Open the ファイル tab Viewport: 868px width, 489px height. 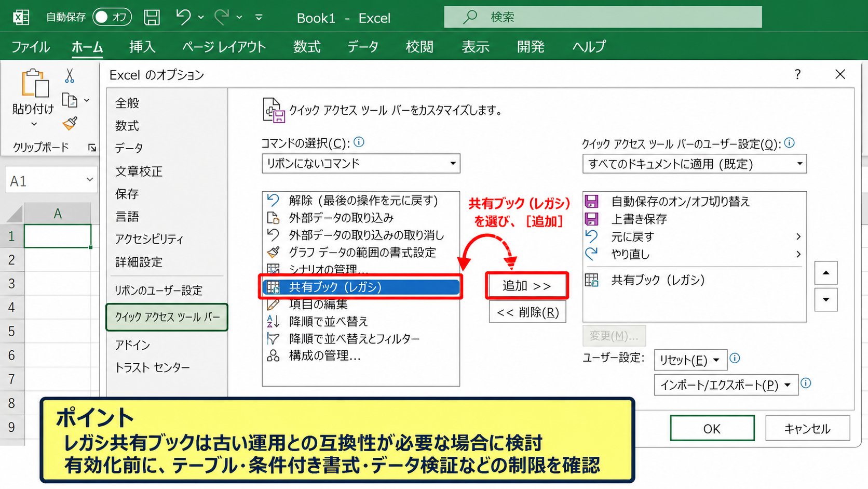coord(31,47)
